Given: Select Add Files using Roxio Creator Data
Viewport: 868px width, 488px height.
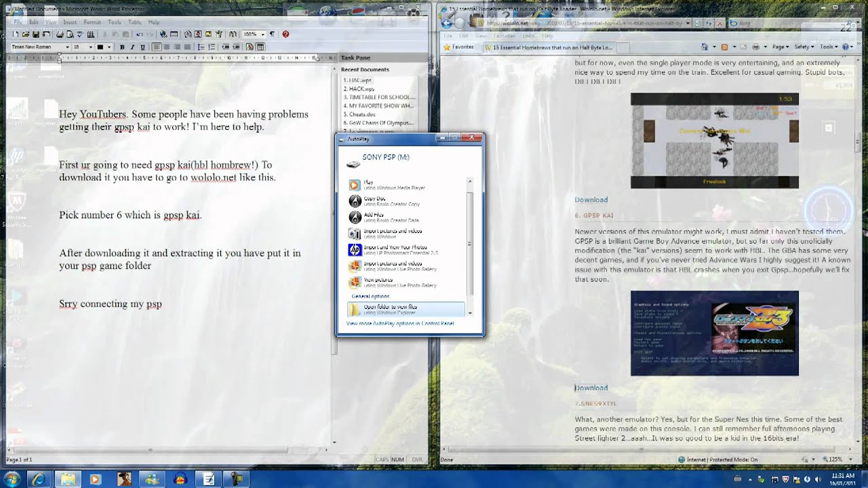Looking at the screenshot, I should (x=406, y=217).
